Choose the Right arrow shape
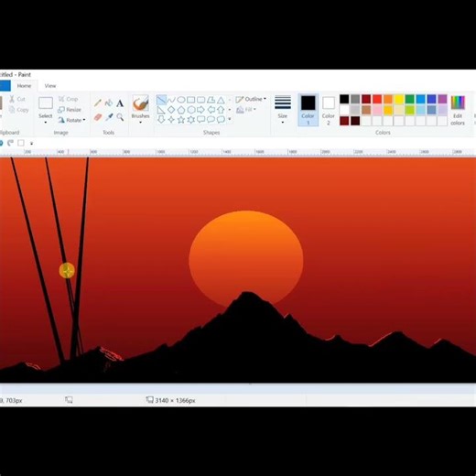 [200, 110]
